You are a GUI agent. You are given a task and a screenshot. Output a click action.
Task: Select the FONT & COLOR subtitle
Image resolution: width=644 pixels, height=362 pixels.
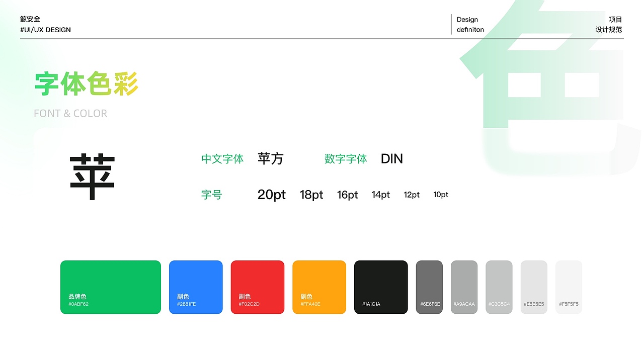70,114
